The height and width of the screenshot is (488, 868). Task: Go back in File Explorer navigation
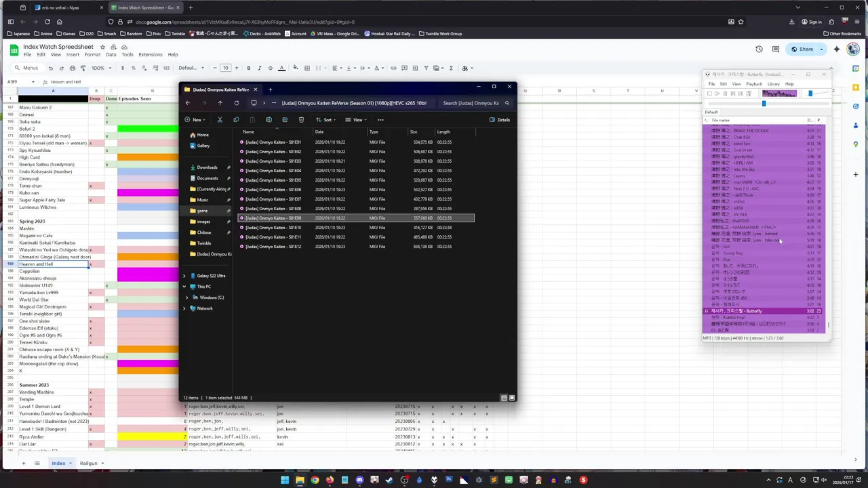click(188, 103)
